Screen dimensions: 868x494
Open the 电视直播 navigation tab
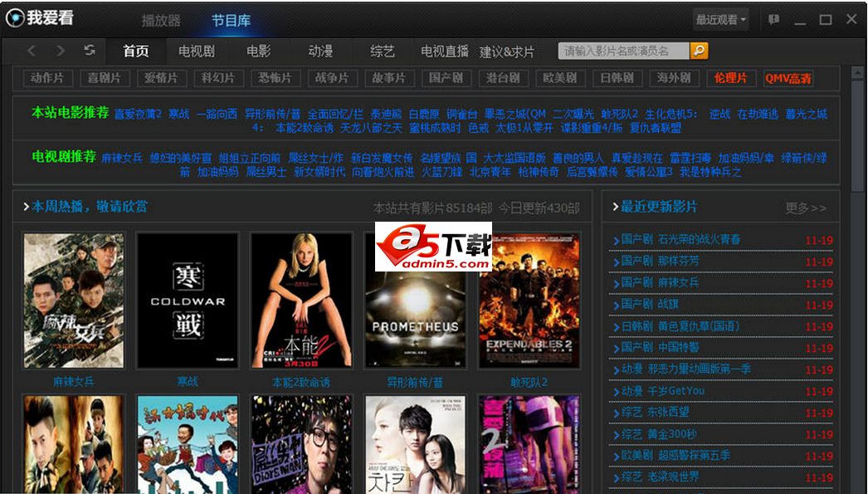click(445, 51)
